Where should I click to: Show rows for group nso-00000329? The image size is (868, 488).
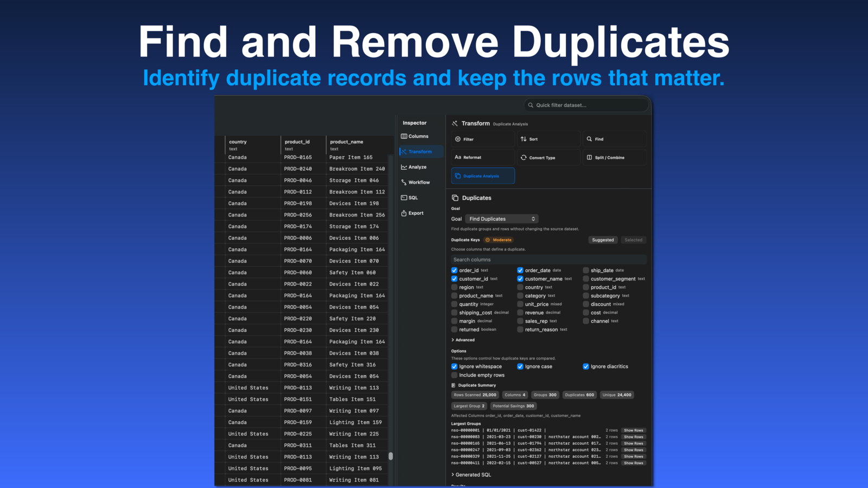click(633, 457)
